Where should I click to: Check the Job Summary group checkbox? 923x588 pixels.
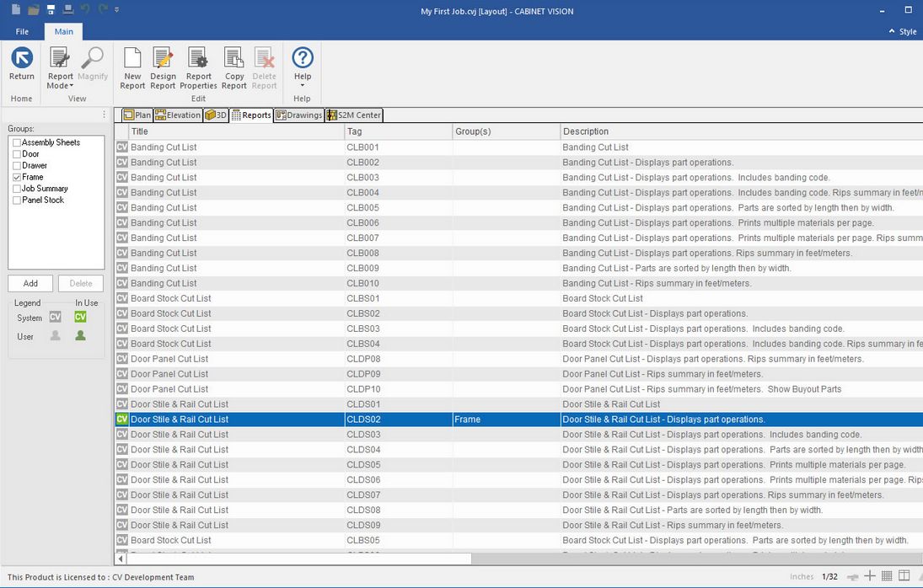coord(17,189)
